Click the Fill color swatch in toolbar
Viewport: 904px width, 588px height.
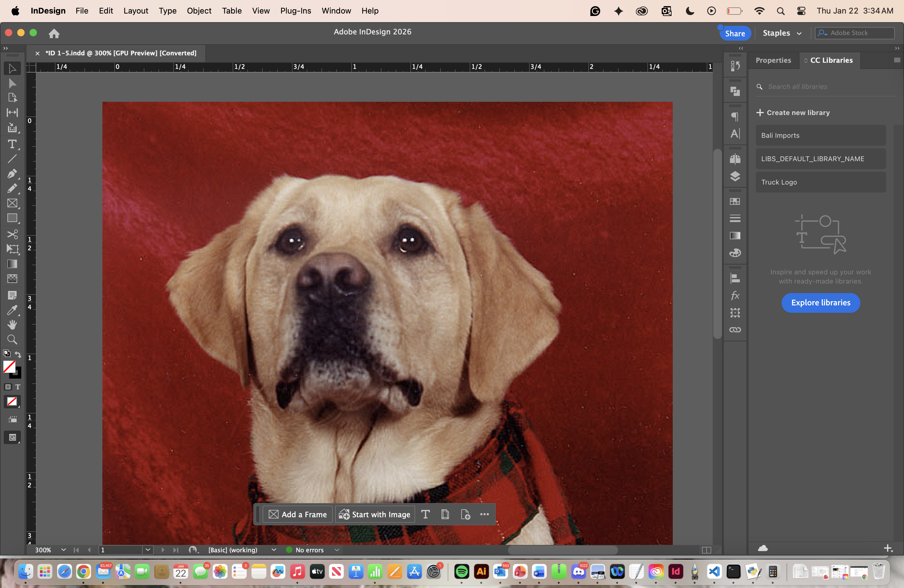pos(9,367)
